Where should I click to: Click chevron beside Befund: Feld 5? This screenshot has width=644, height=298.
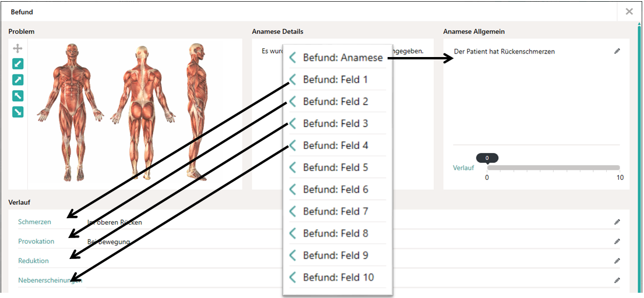pos(293,168)
